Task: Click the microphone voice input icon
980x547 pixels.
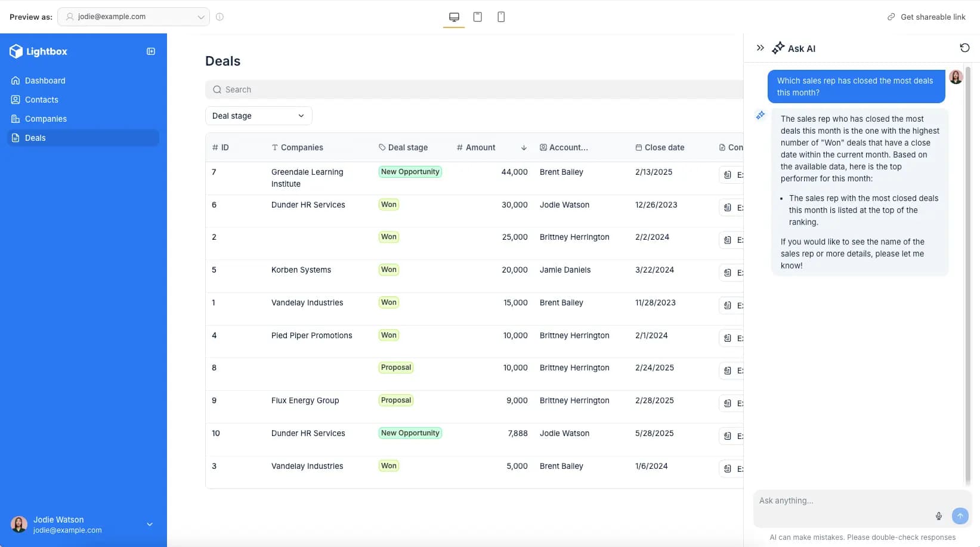Action: point(939,516)
